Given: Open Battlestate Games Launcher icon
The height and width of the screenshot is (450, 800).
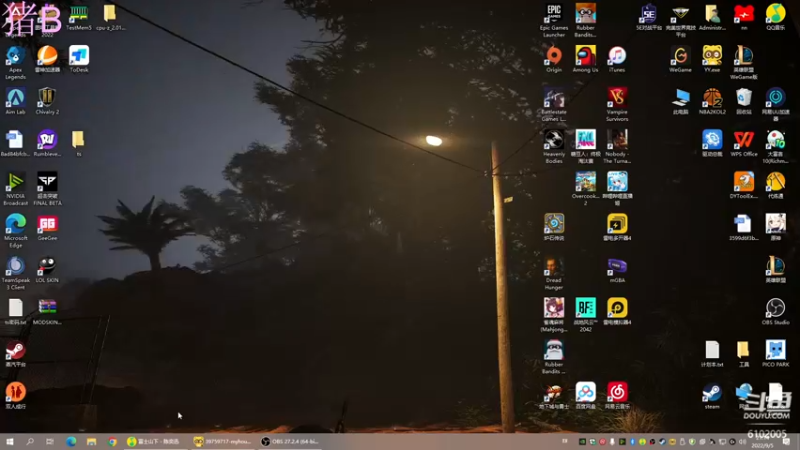Looking at the screenshot, I should (554, 105).
